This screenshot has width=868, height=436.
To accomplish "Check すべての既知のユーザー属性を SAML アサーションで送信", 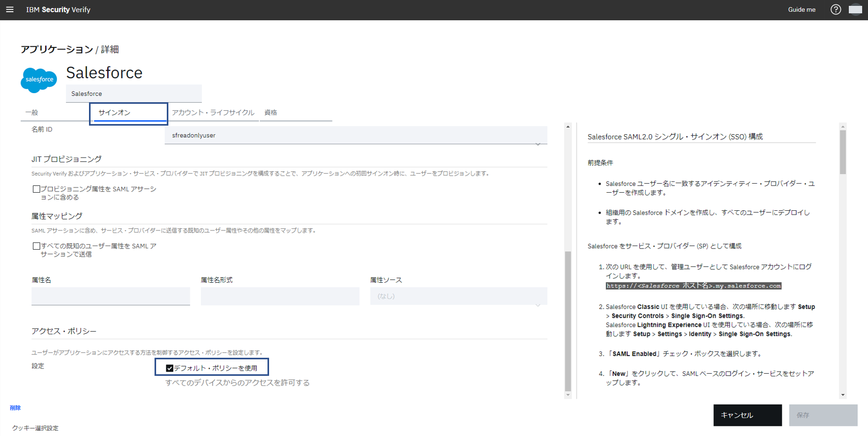I will 36,246.
